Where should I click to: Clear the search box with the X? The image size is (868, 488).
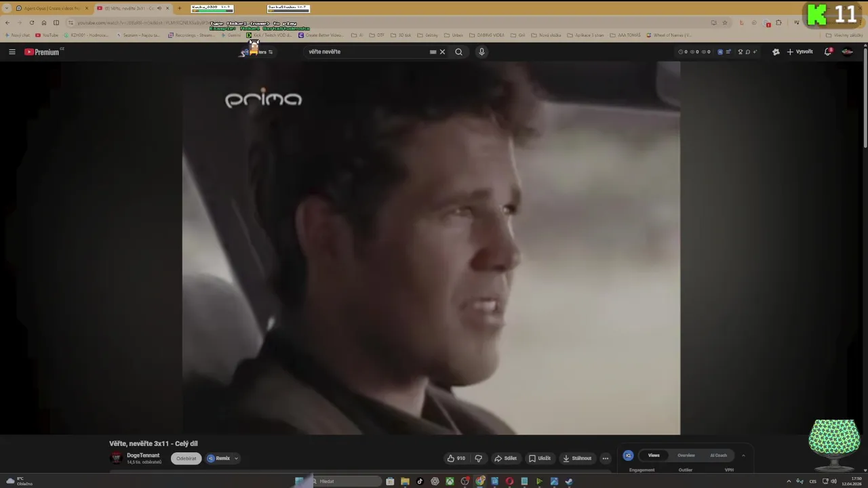click(442, 52)
